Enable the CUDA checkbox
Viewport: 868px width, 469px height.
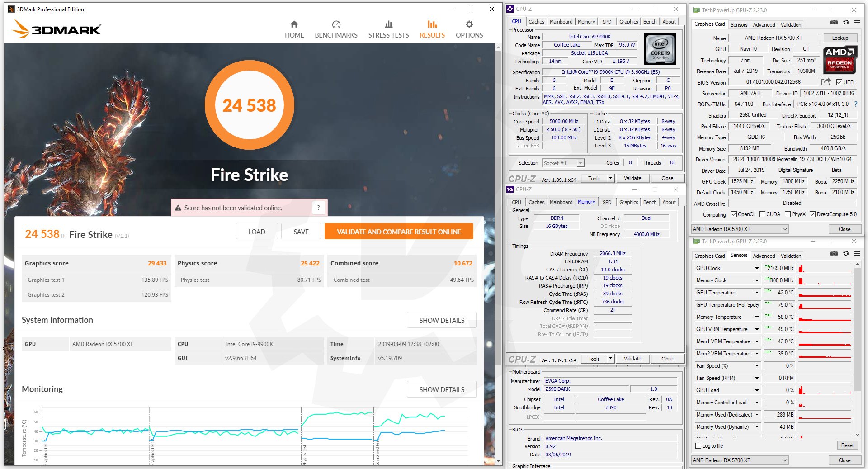point(763,214)
